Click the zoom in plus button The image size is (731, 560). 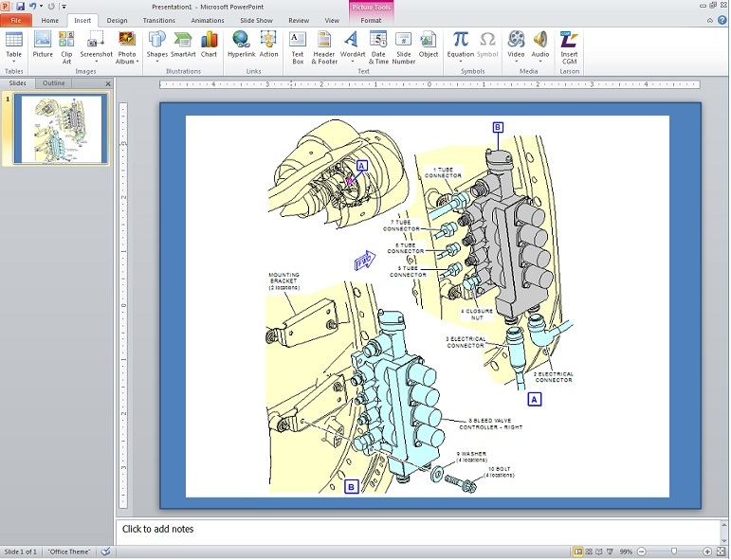click(x=707, y=551)
